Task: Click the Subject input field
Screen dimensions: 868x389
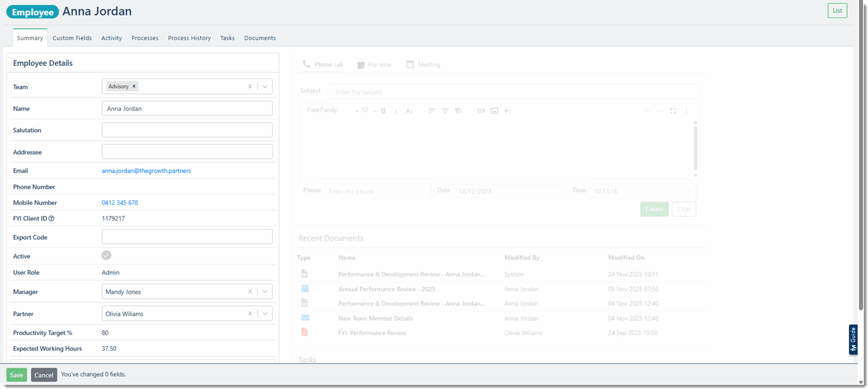Action: 513,91
